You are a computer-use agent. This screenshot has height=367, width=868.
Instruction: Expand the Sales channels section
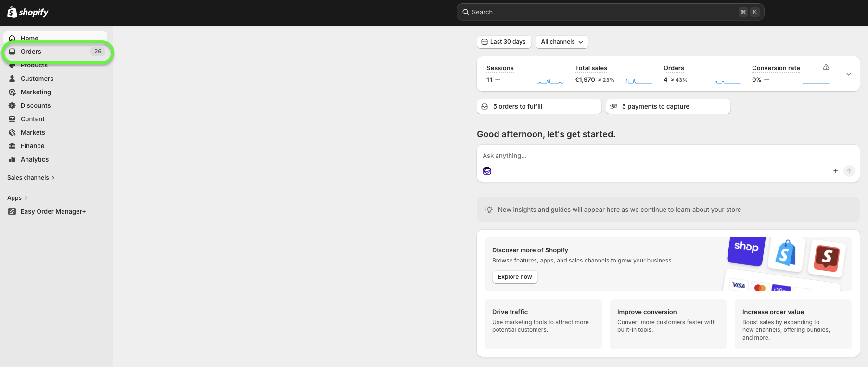point(31,178)
